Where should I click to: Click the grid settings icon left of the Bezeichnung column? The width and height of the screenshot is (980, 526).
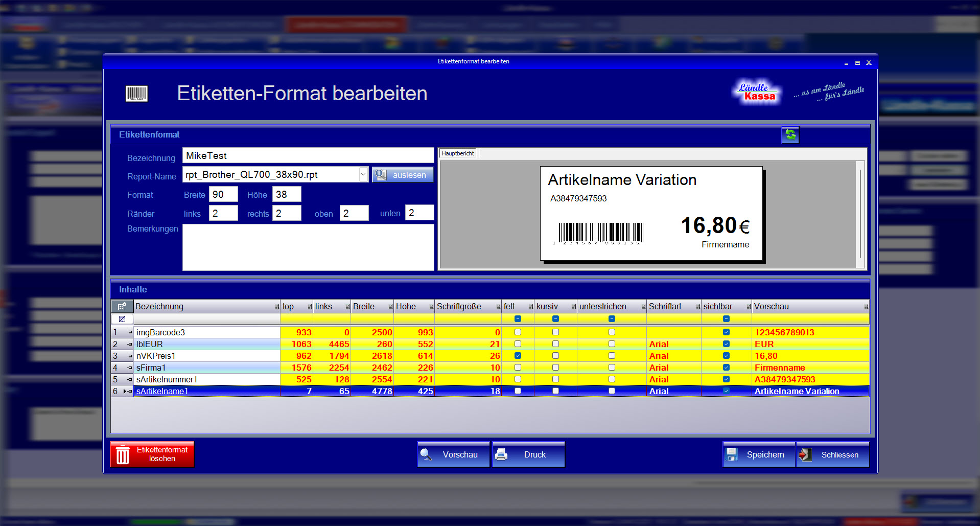[x=122, y=307]
